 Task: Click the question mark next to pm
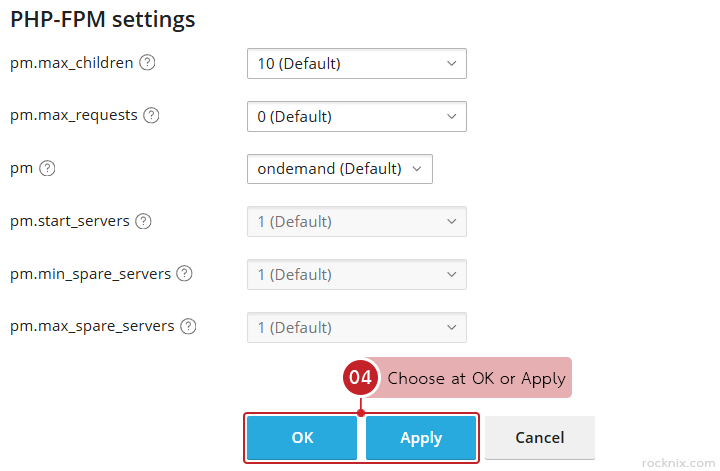click(46, 169)
